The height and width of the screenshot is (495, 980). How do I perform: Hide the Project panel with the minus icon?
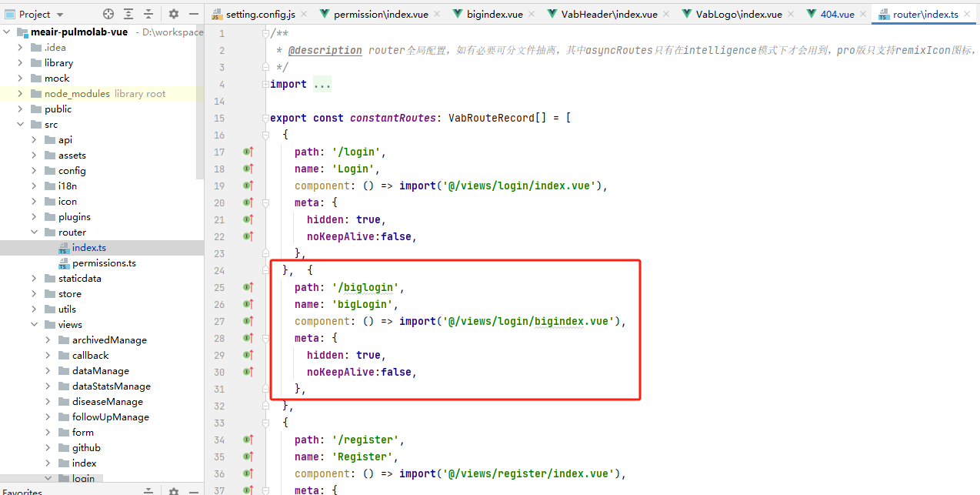point(192,14)
